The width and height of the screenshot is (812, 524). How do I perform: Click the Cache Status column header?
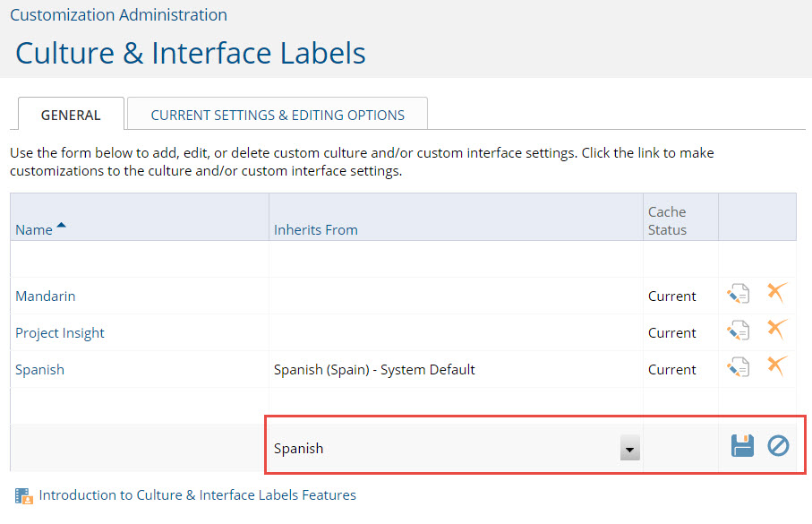click(x=667, y=220)
